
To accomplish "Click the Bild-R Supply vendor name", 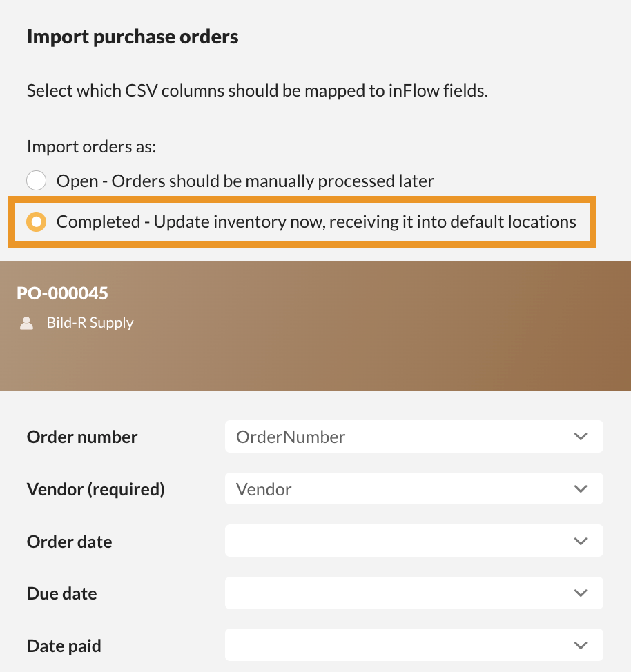I will 91,322.
